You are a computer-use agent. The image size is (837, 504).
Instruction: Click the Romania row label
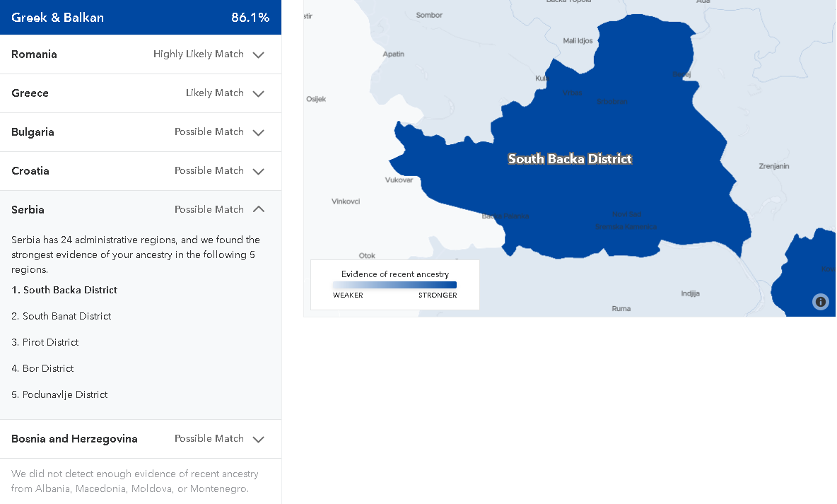click(34, 54)
